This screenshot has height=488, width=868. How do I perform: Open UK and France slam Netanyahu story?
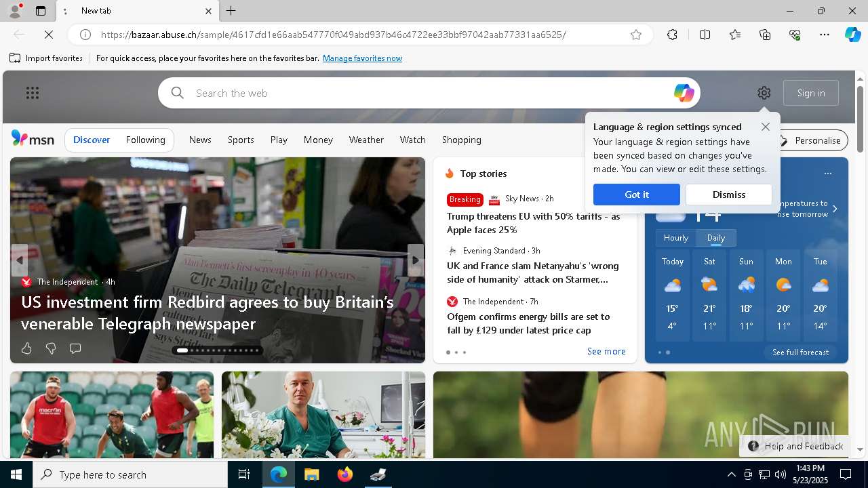point(533,272)
